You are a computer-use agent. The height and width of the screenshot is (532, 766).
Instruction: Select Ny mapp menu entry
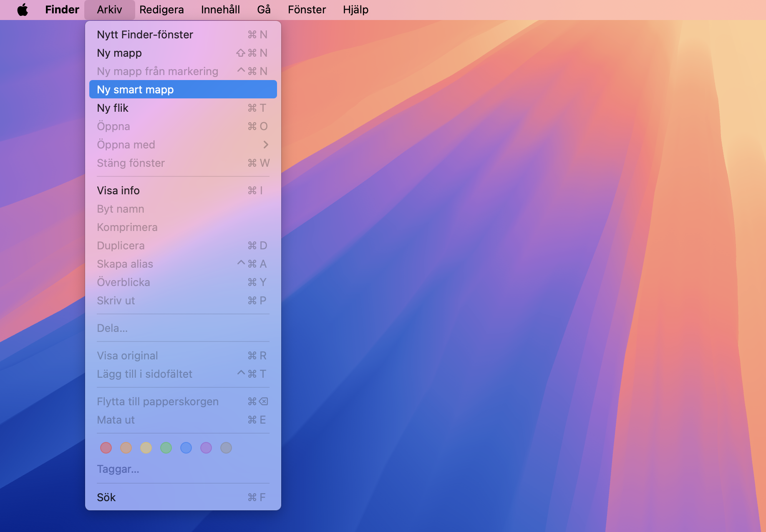pos(183,53)
